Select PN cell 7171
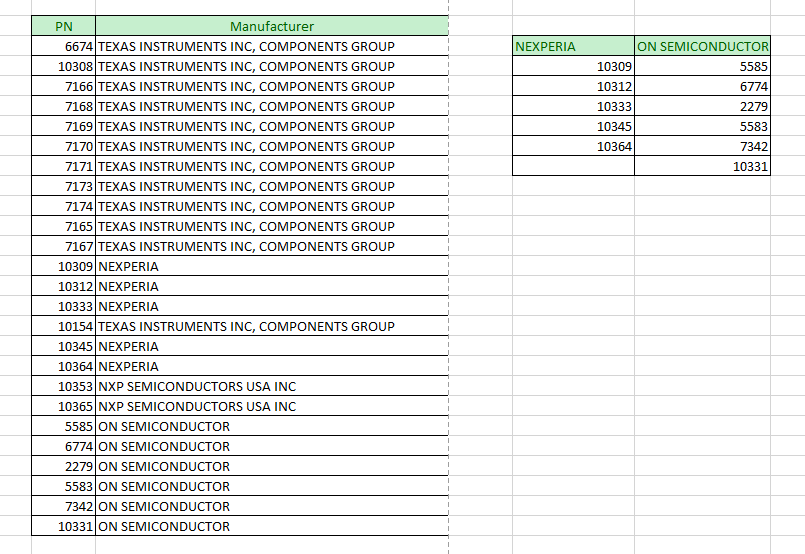805x554 pixels. (64, 166)
